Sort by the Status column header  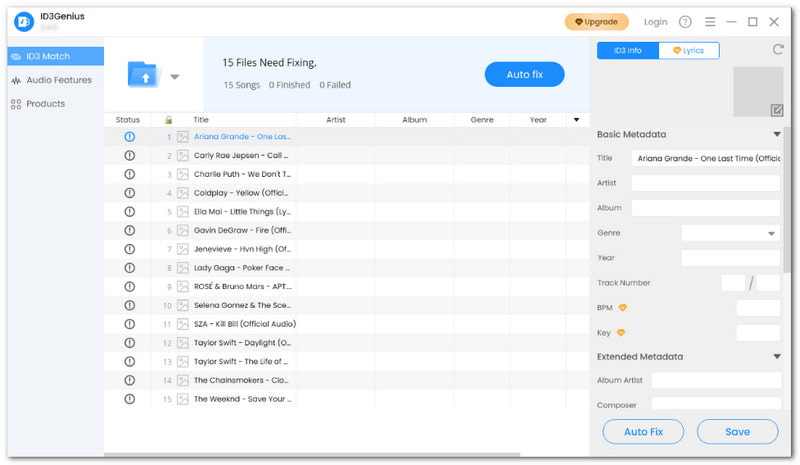128,120
